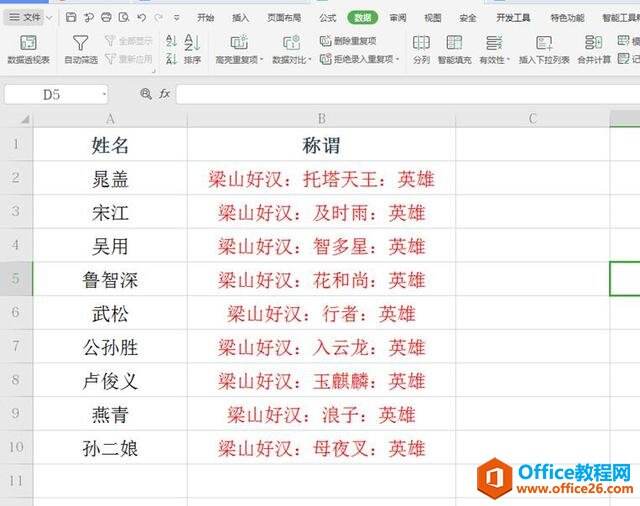Click the Print Preview icon

(124, 17)
